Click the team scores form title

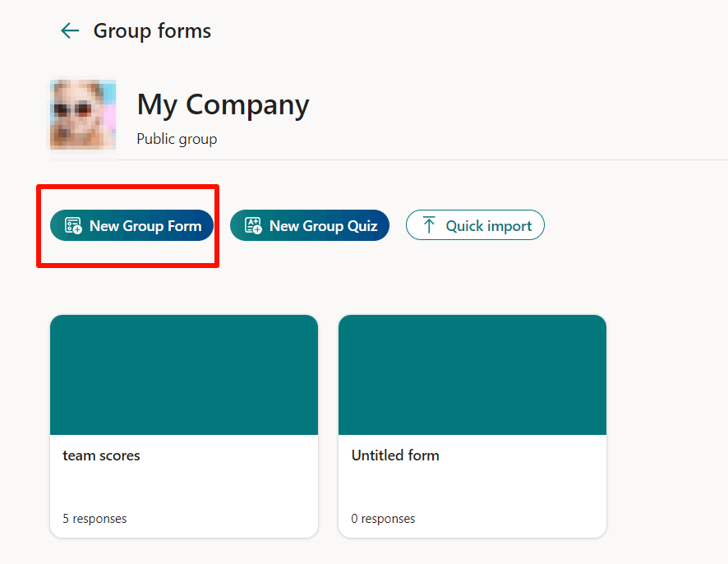click(101, 455)
